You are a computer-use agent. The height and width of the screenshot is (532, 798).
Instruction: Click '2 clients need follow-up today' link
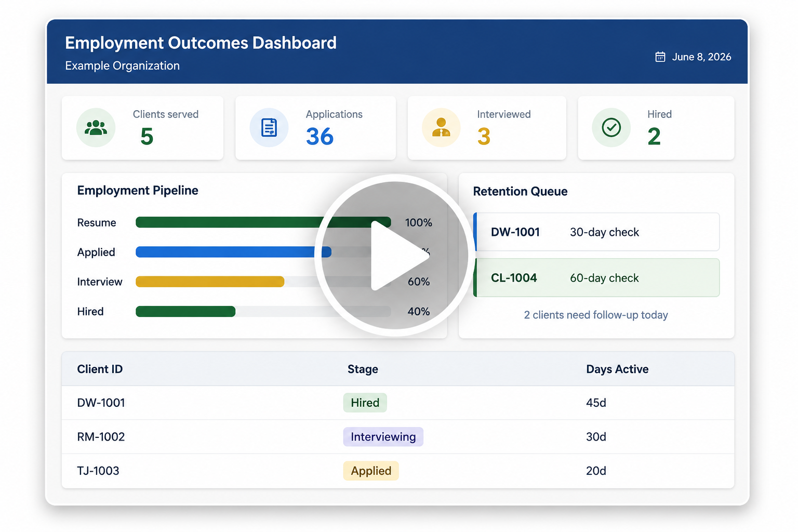click(x=596, y=315)
